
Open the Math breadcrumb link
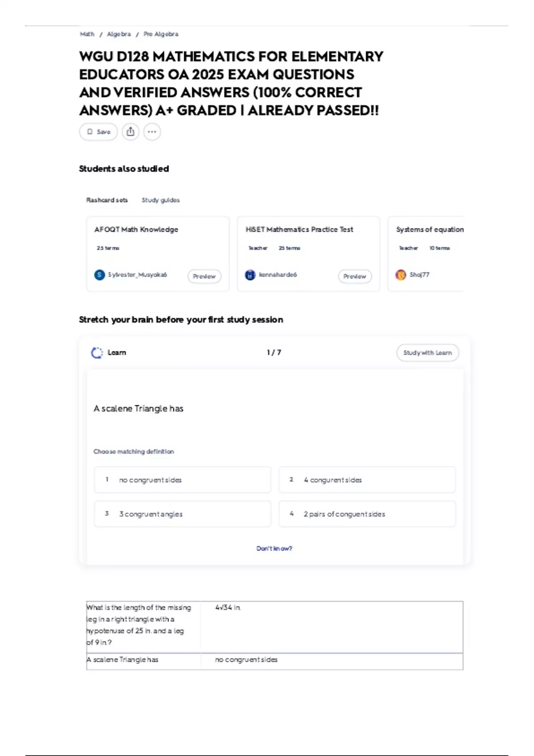[x=87, y=34]
